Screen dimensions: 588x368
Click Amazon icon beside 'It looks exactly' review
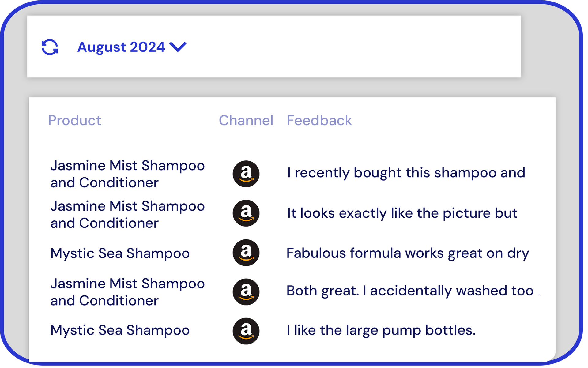pyautogui.click(x=246, y=213)
